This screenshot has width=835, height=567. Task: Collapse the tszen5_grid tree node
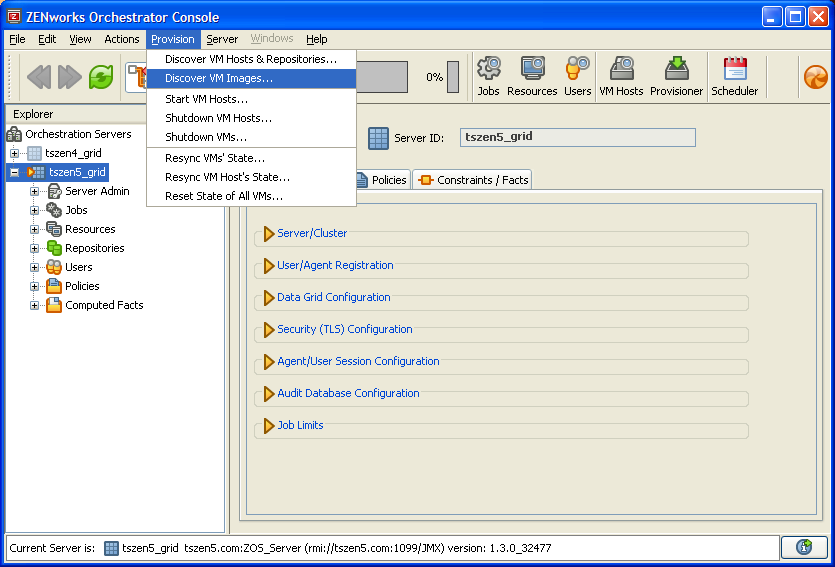click(14, 172)
